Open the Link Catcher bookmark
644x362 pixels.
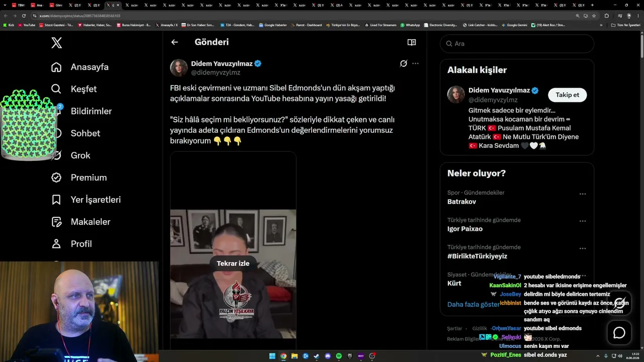[480, 25]
